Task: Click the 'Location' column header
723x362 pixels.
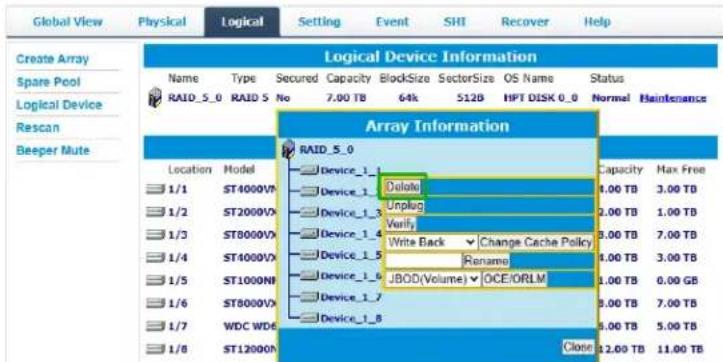Action: coord(190,170)
